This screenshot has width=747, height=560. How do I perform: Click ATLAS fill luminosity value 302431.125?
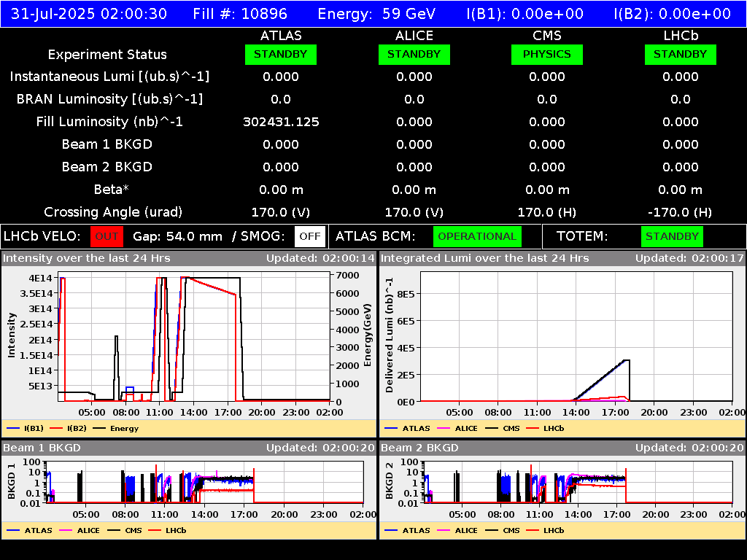[x=281, y=122]
